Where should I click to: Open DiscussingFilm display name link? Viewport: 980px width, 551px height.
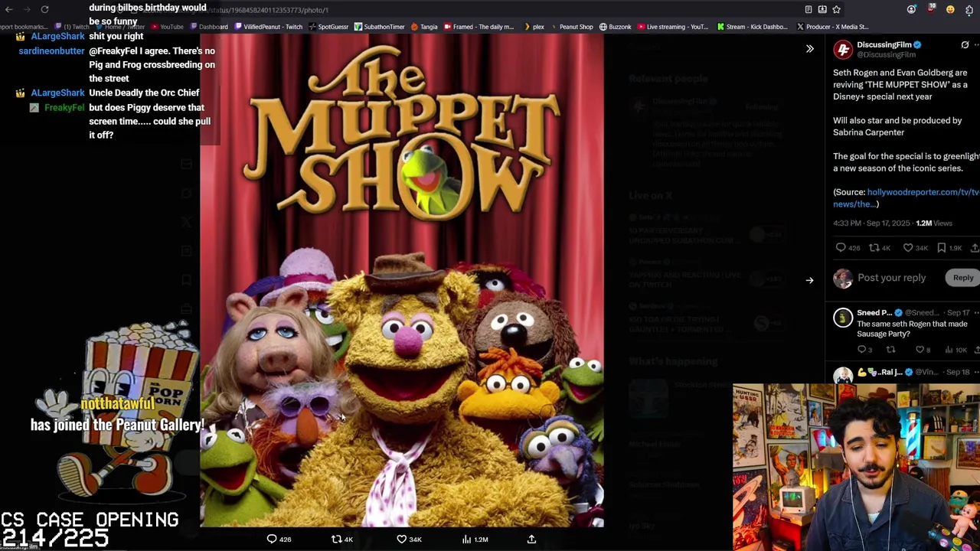pos(884,45)
